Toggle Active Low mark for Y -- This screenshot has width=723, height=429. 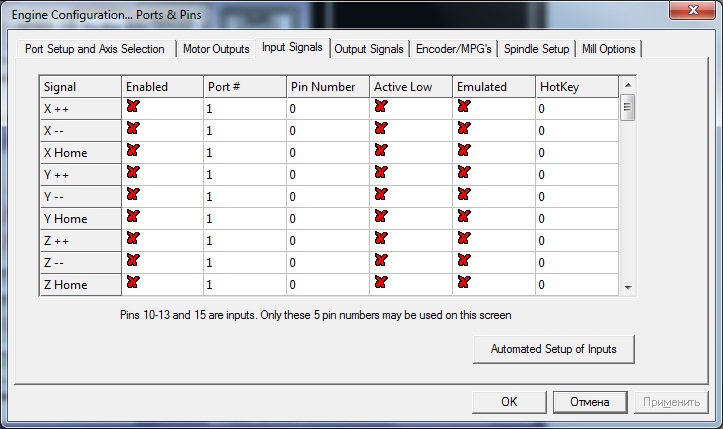[x=381, y=194]
